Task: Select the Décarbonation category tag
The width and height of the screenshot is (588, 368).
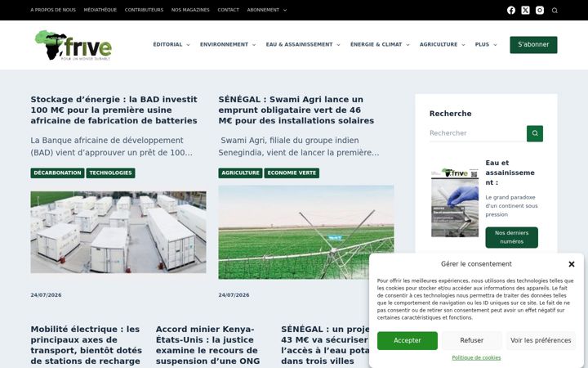Action: click(57, 173)
